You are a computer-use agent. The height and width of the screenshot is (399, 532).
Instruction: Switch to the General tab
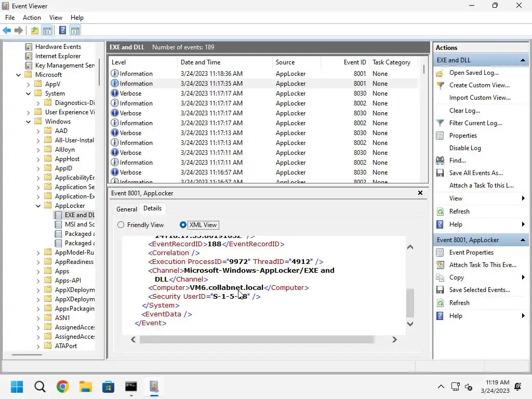pyautogui.click(x=127, y=209)
